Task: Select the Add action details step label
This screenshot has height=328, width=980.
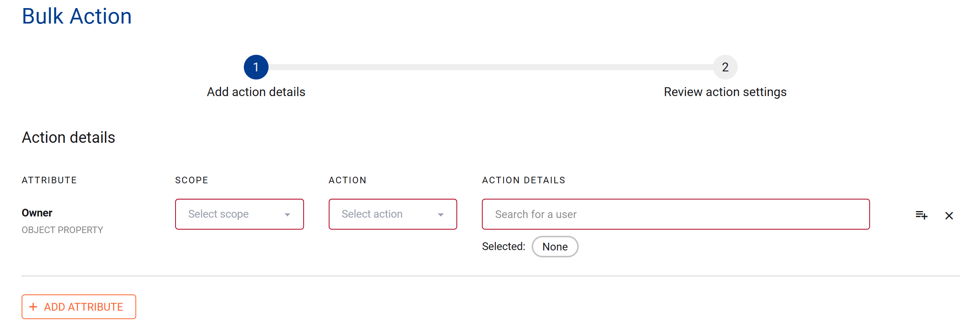Action: point(256,92)
